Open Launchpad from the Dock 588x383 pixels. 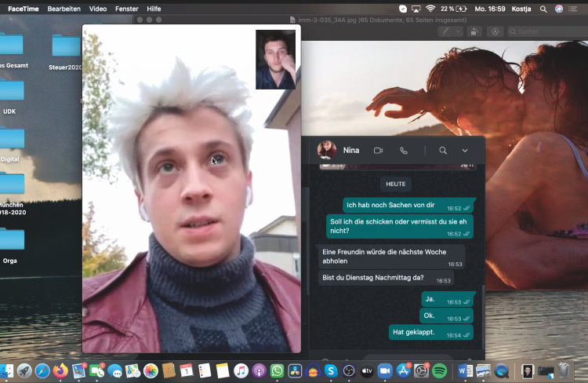[x=24, y=371]
